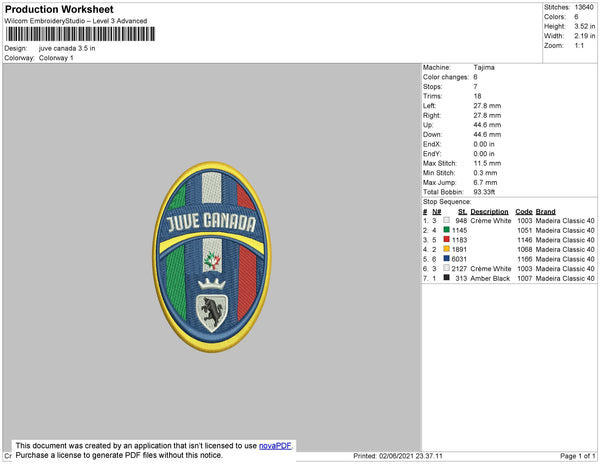
Task: Click the Crème White swatch in stop 1
Action: click(x=446, y=220)
